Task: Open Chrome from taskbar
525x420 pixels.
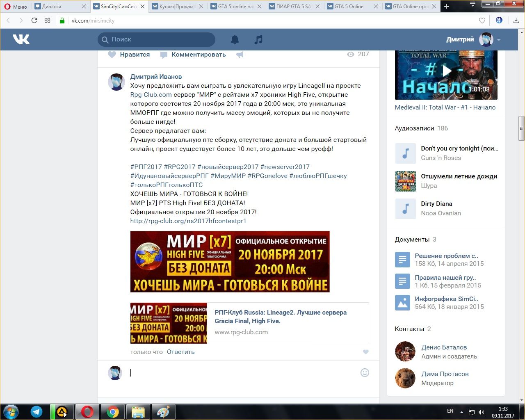Action: point(113,412)
